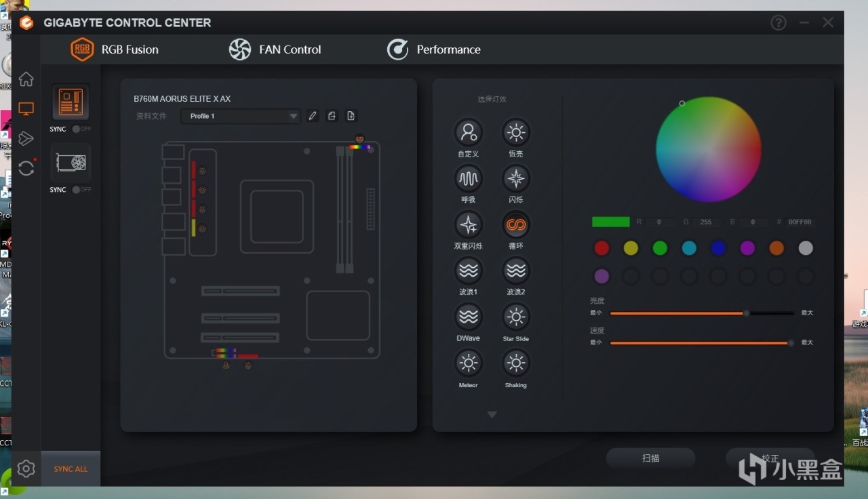Choose the 波浪2 wave effect

(515, 271)
